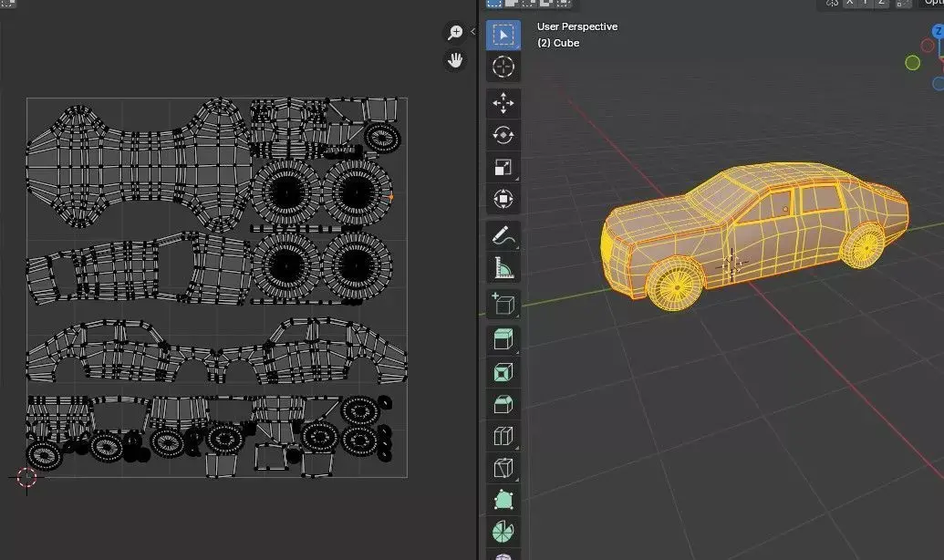Image resolution: width=944 pixels, height=560 pixels.
Task: Select the Loop Cut tool
Action: (503, 436)
